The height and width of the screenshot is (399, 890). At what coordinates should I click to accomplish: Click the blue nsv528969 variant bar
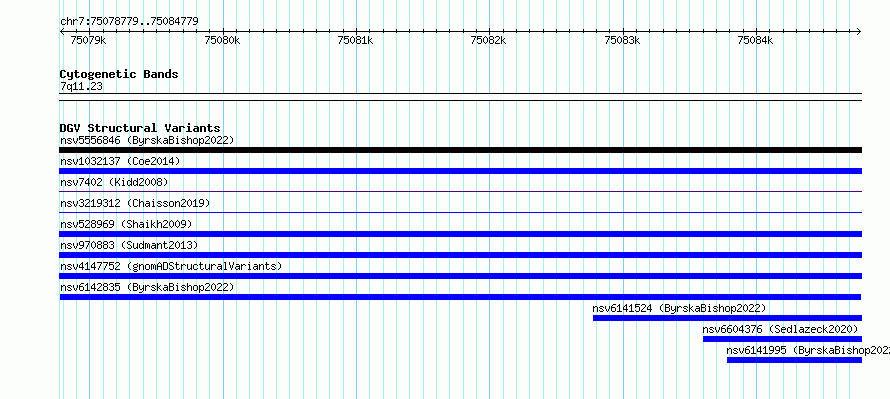coord(460,234)
